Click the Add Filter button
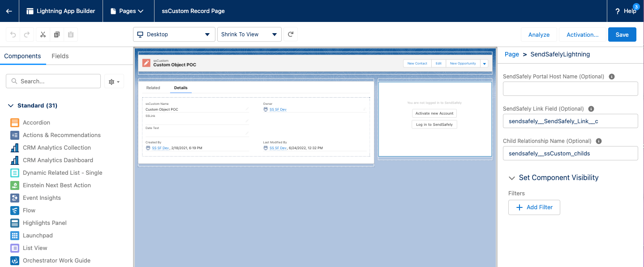This screenshot has width=644, height=267. [x=534, y=207]
